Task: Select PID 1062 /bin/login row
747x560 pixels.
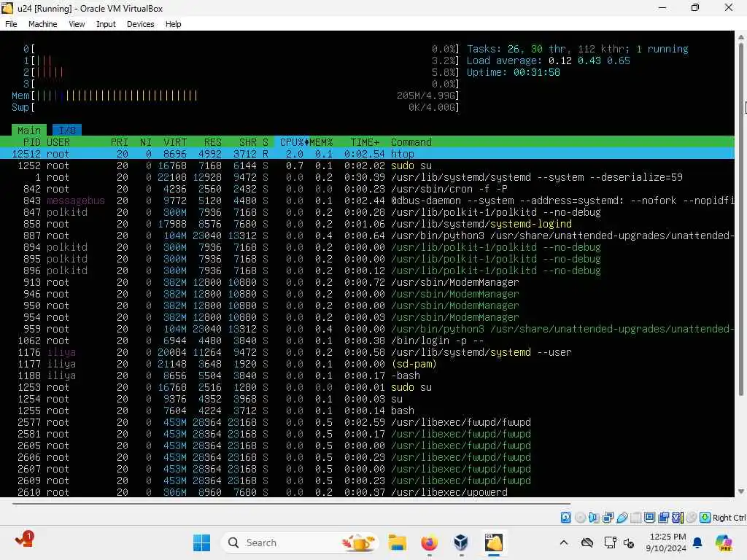Action: pos(368,341)
